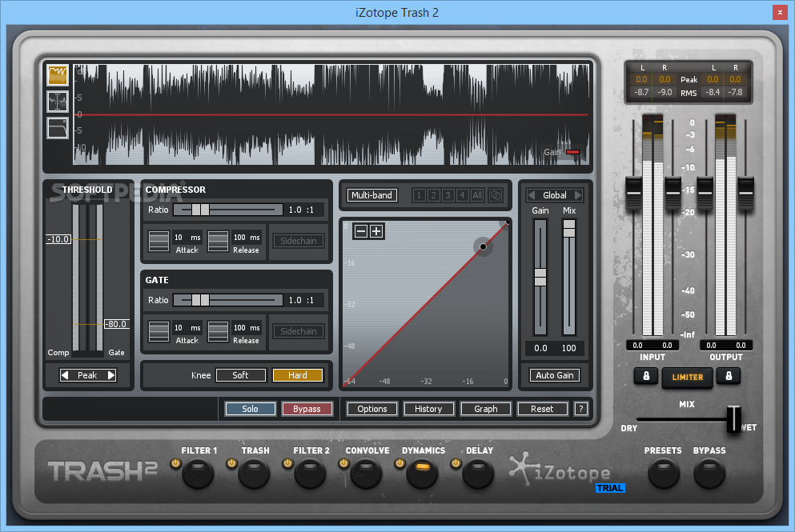The height and width of the screenshot is (532, 795).
Task: Open the Dynamics module knob
Action: click(x=422, y=474)
